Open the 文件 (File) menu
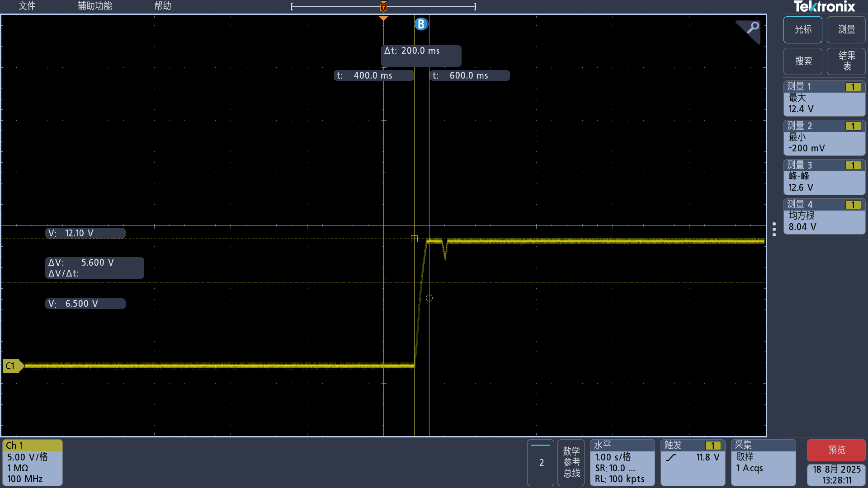The height and width of the screenshot is (488, 868). point(27,6)
